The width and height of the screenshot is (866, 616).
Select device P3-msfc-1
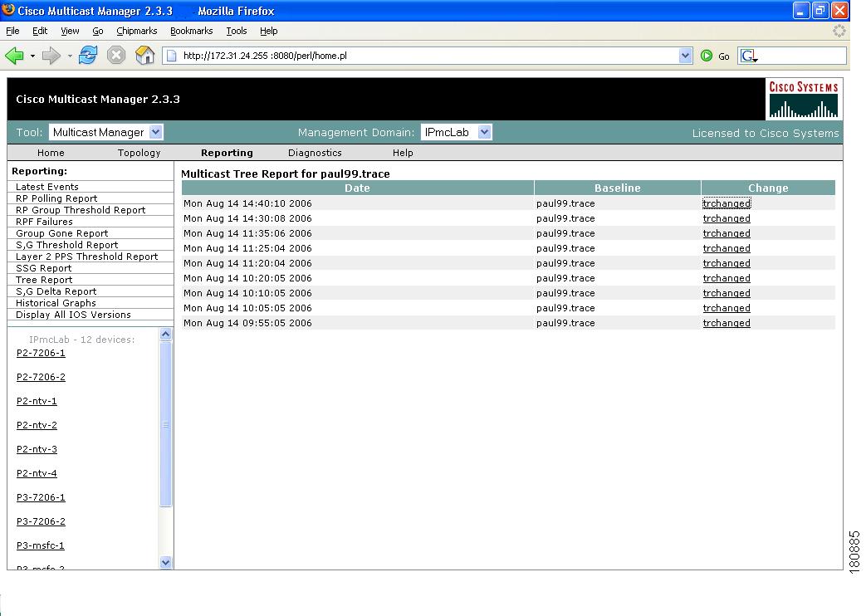[x=41, y=545]
